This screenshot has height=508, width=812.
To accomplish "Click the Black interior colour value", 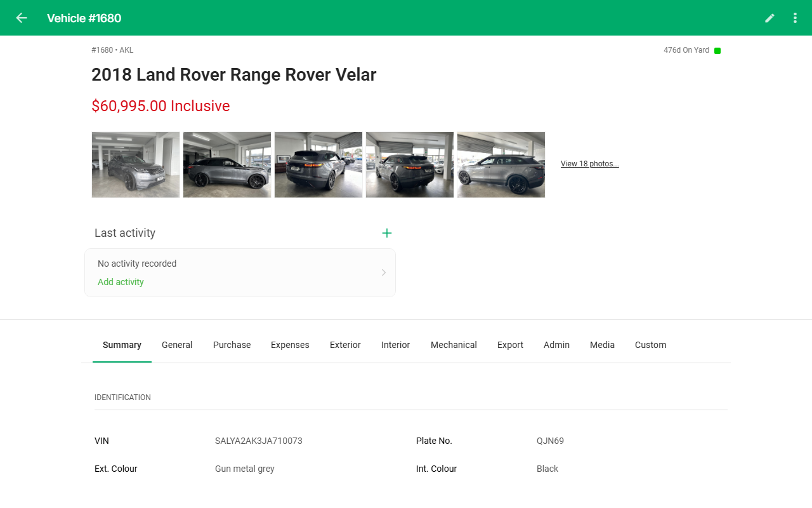I will click(547, 469).
